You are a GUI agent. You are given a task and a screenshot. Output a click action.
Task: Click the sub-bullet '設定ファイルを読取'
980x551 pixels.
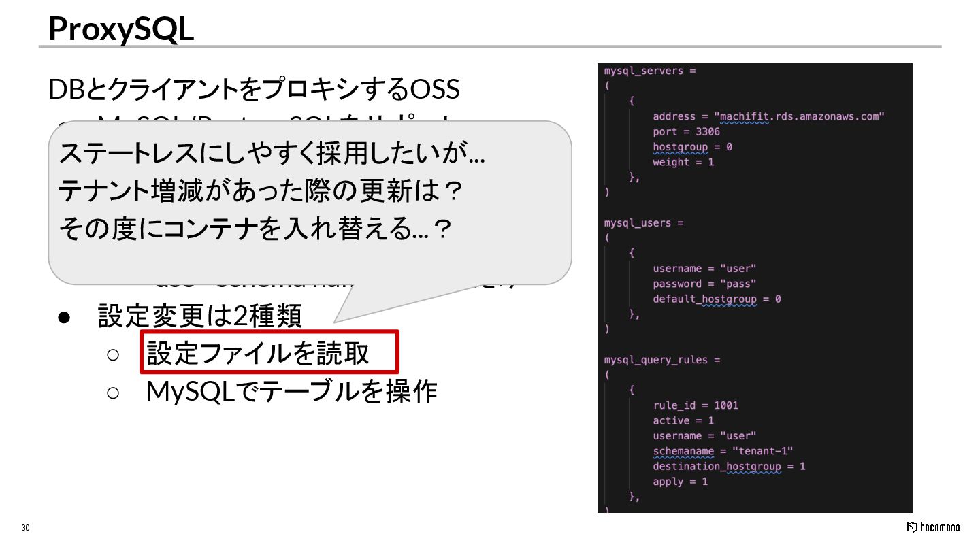[x=258, y=353]
